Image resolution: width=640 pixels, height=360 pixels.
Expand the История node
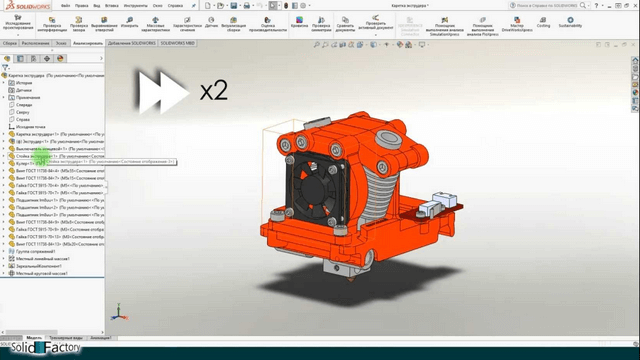(x=4, y=83)
